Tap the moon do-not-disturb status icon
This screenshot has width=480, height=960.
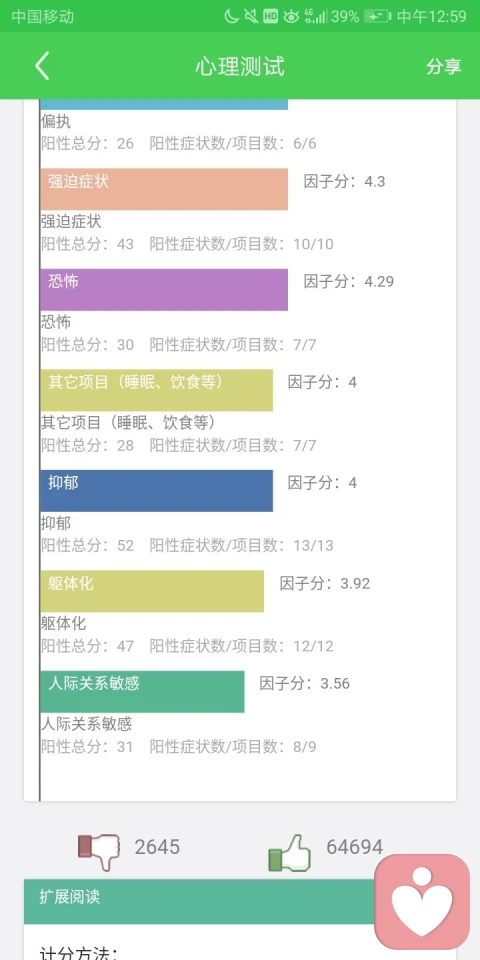(231, 17)
